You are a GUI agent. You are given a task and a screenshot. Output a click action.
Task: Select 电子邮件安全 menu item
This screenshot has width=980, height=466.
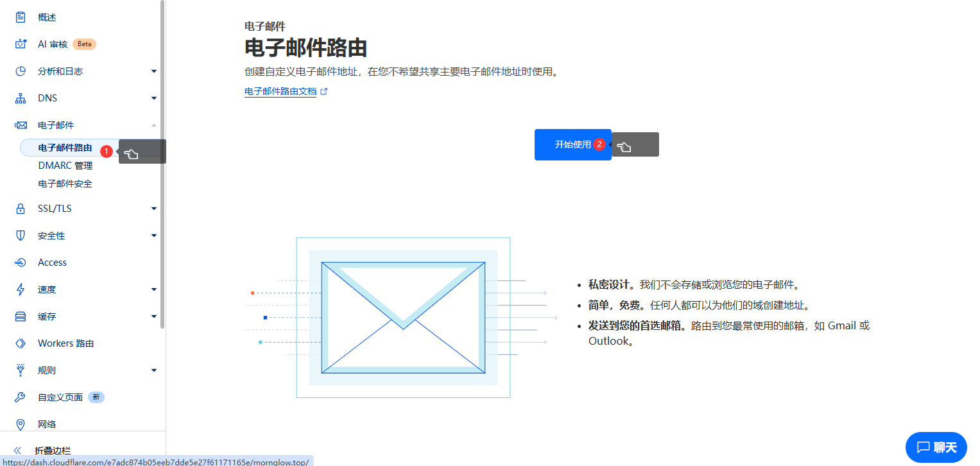(x=66, y=184)
